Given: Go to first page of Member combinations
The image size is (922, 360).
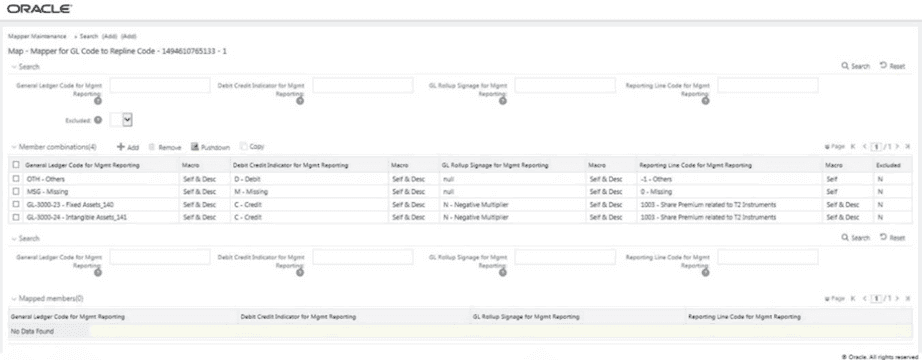Looking at the screenshot, I should 853,146.
